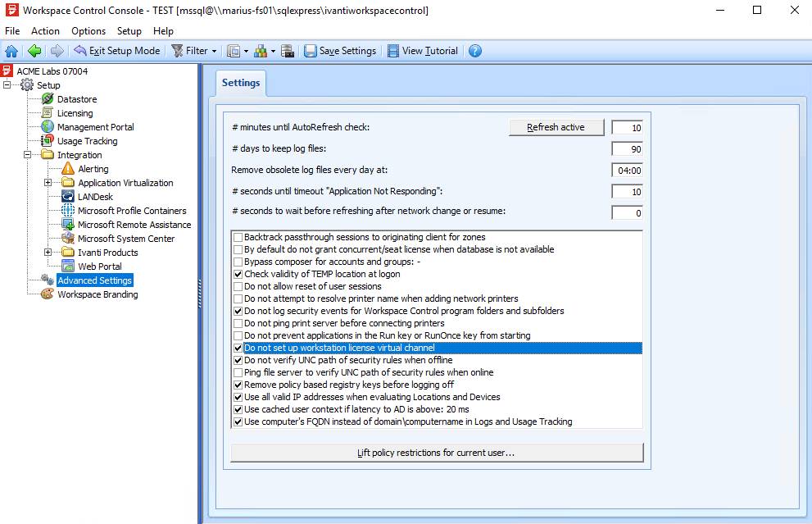The image size is (812, 524).
Task: Select the LANDesk icon
Action: tap(68, 197)
